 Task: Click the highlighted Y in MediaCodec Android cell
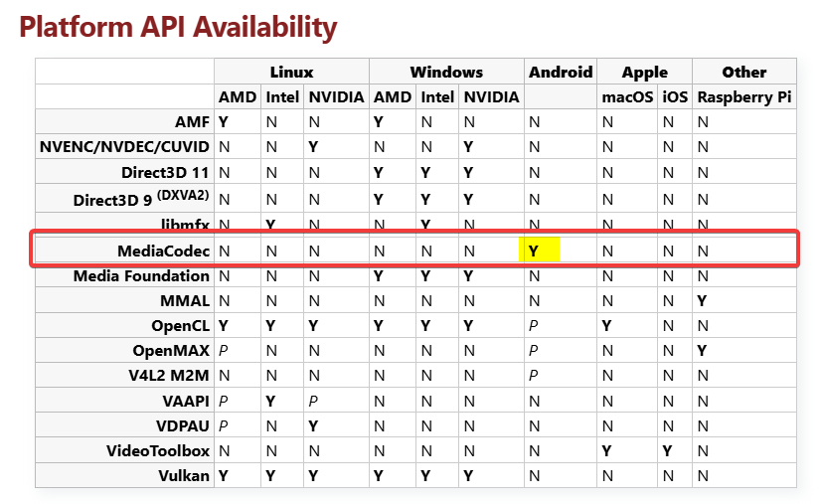tap(534, 252)
